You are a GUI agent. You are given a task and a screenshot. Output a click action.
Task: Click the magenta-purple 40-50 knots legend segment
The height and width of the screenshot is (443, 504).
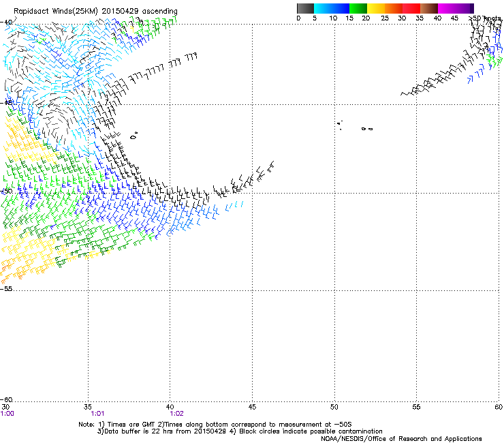456,8
